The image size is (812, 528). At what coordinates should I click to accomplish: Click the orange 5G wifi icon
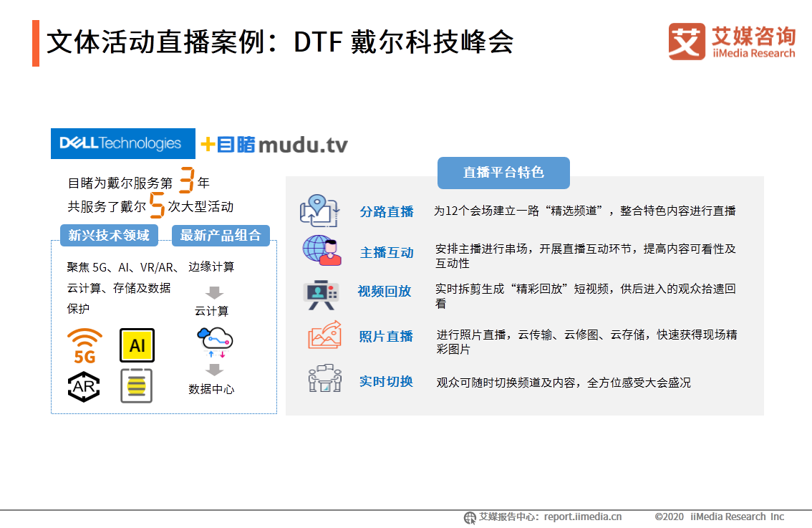tap(84, 345)
